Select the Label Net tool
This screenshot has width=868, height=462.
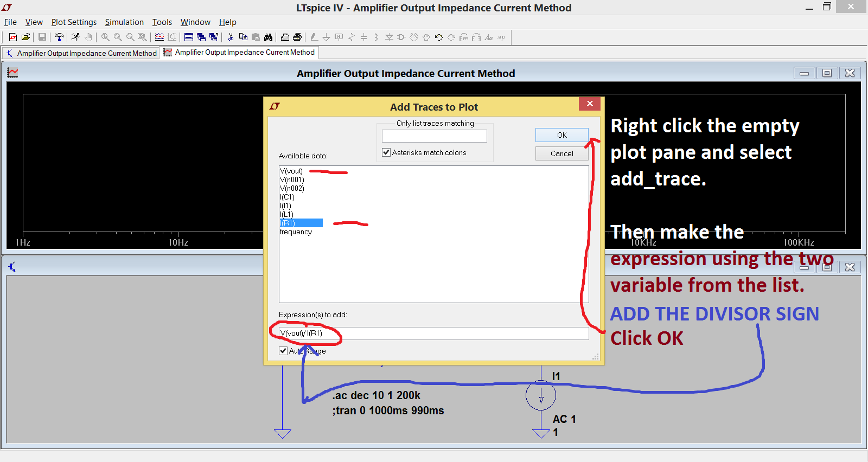(339, 37)
